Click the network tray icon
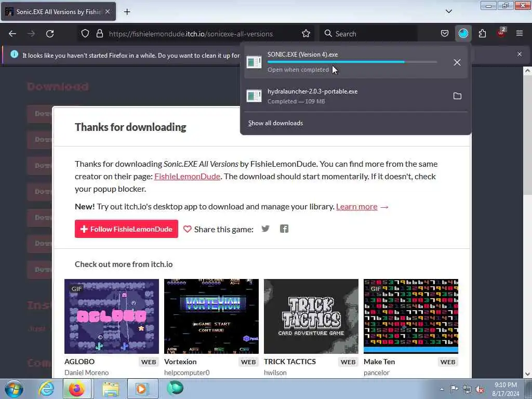This screenshot has width=532, height=399. click(467, 390)
